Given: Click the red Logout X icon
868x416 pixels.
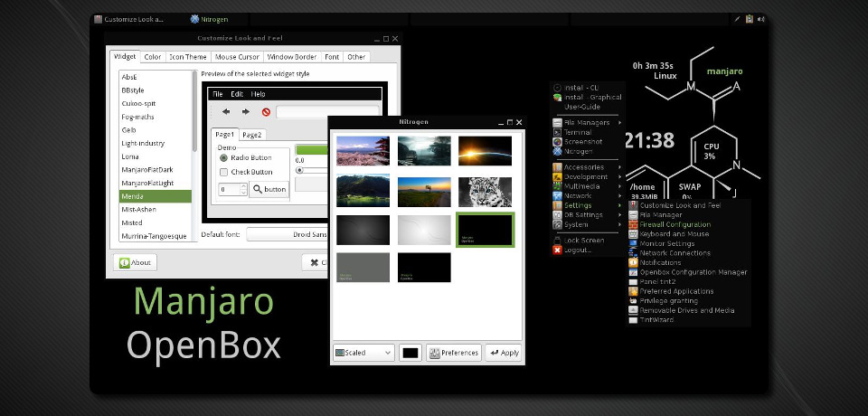Looking at the screenshot, I should pyautogui.click(x=558, y=250).
